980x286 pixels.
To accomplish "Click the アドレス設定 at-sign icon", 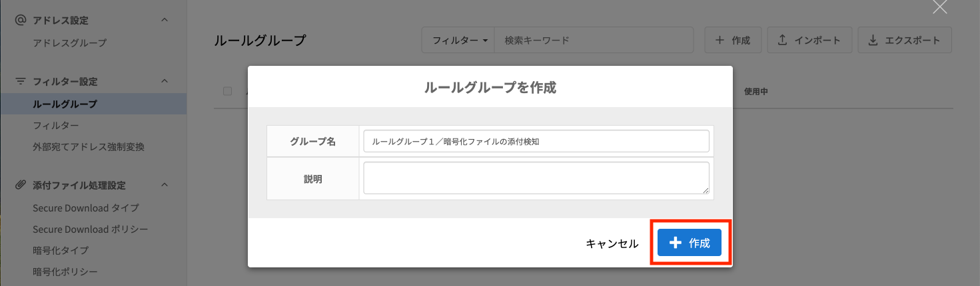I will click(21, 21).
